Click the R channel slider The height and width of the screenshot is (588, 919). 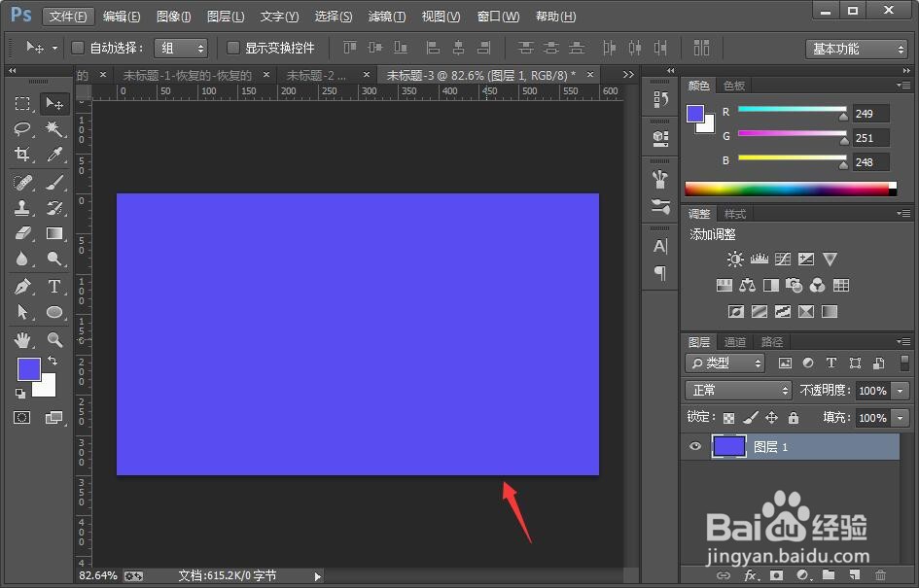click(793, 111)
